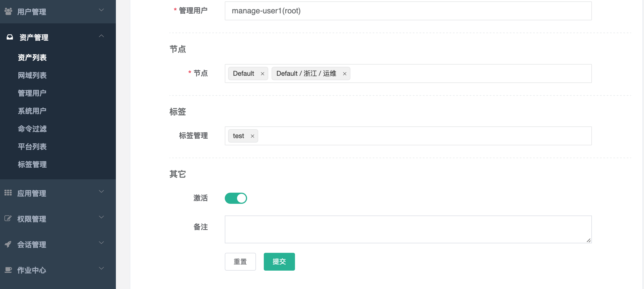This screenshot has width=644, height=289.
Task: Remove the test label tag
Action: click(252, 136)
